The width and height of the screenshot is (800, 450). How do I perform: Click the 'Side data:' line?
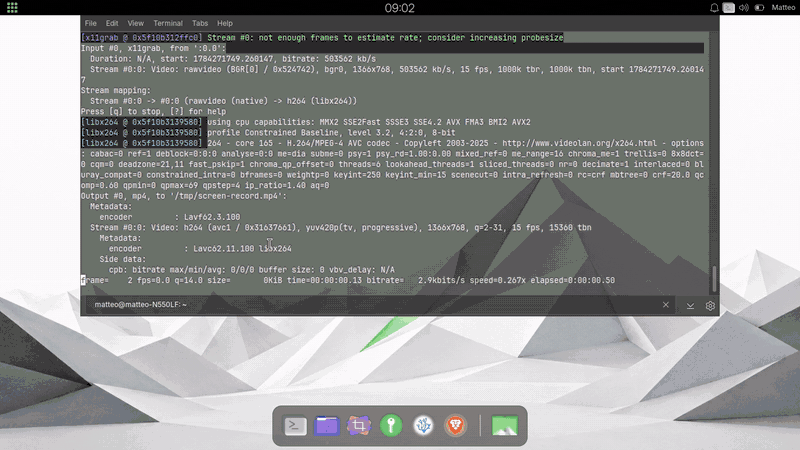(122, 259)
